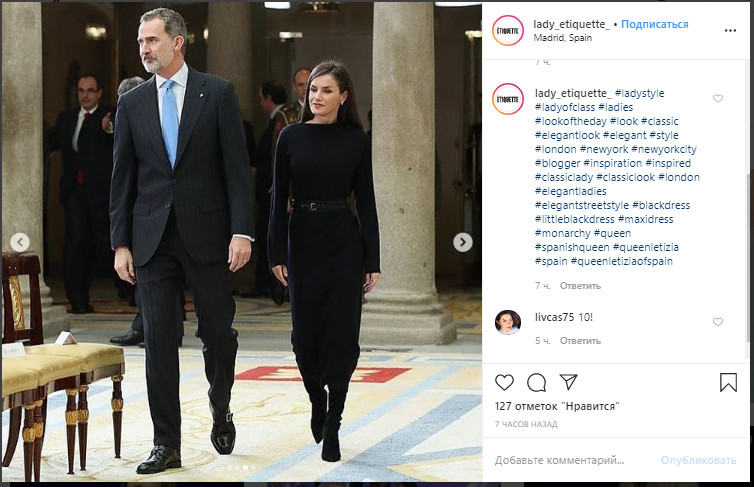
Task: Open the #queenletizia hashtag
Action: coord(646,248)
